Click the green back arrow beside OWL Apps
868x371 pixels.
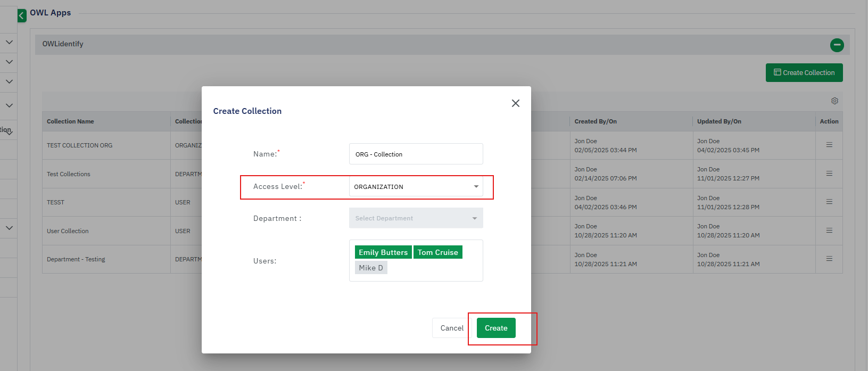tap(21, 15)
